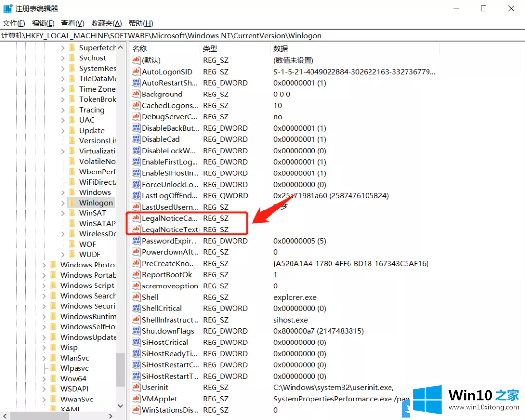Viewport: 525px width, 420px height.
Task: Open the 文件(F) menu
Action: click(x=14, y=23)
